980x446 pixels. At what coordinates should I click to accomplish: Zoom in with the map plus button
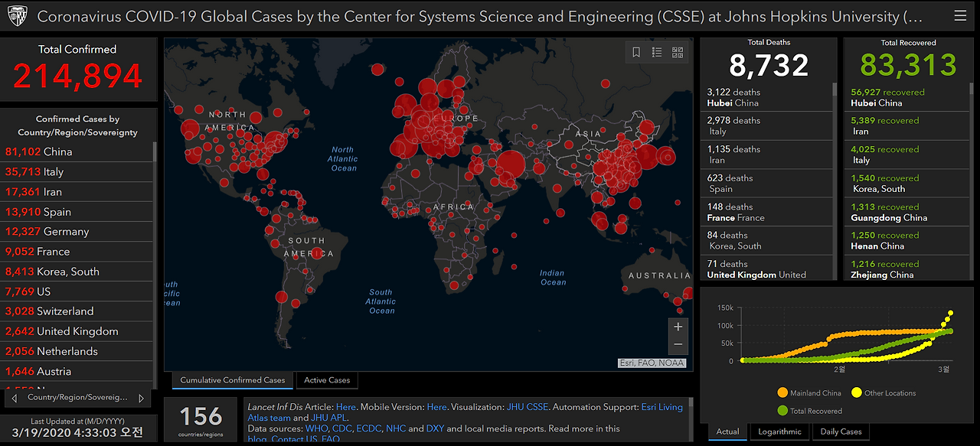click(678, 327)
